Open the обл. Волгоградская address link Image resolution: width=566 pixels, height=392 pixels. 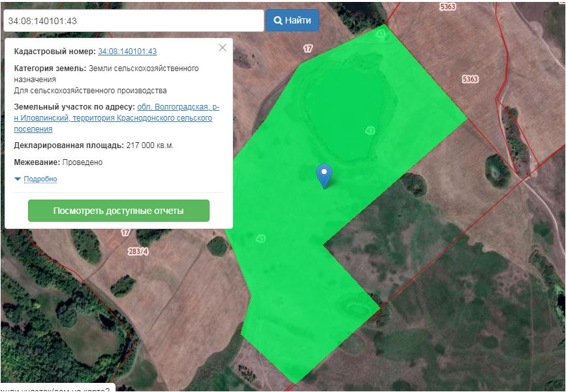point(174,106)
